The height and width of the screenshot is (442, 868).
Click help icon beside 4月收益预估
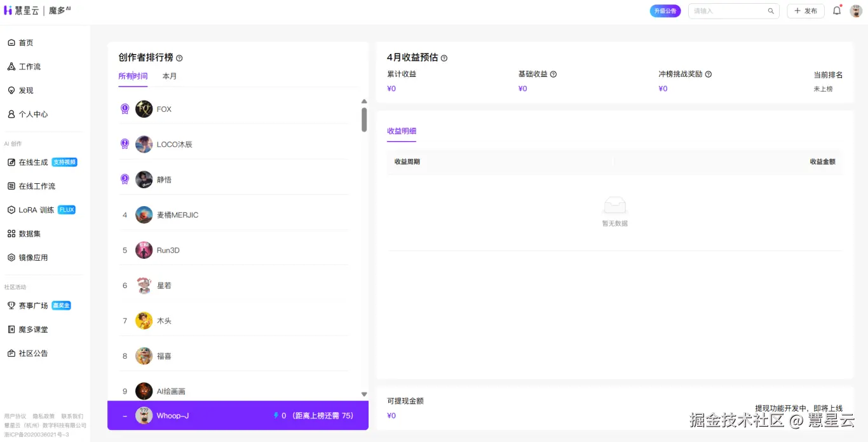pos(444,58)
